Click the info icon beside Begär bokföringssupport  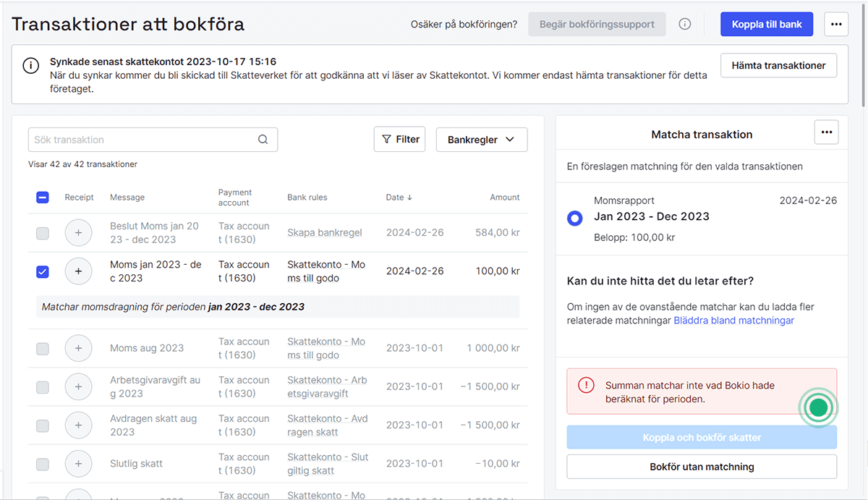684,23
